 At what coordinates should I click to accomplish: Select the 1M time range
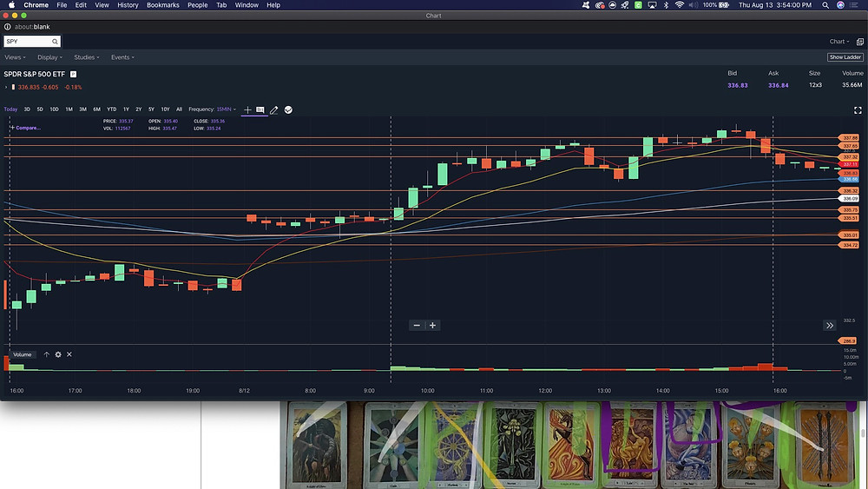click(x=69, y=109)
